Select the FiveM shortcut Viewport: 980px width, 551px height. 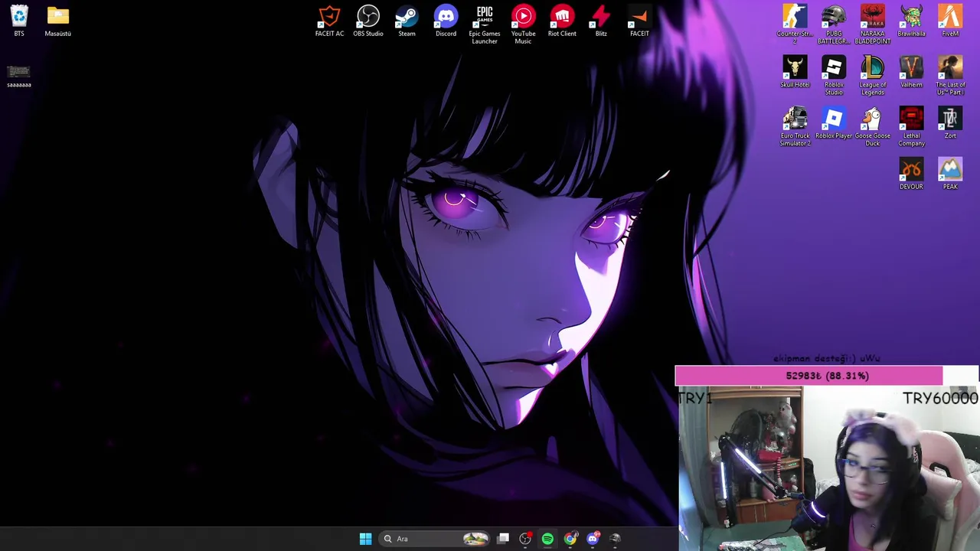[x=950, y=21]
